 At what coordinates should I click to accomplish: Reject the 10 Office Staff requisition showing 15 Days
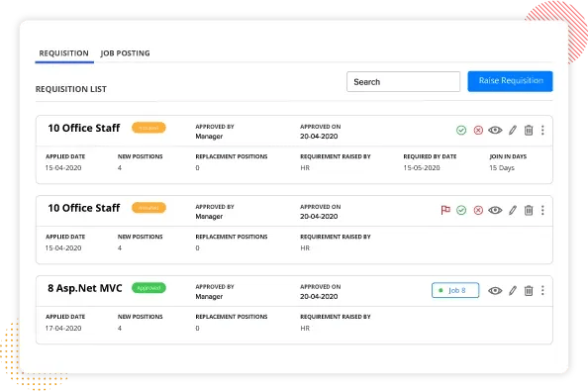click(478, 130)
